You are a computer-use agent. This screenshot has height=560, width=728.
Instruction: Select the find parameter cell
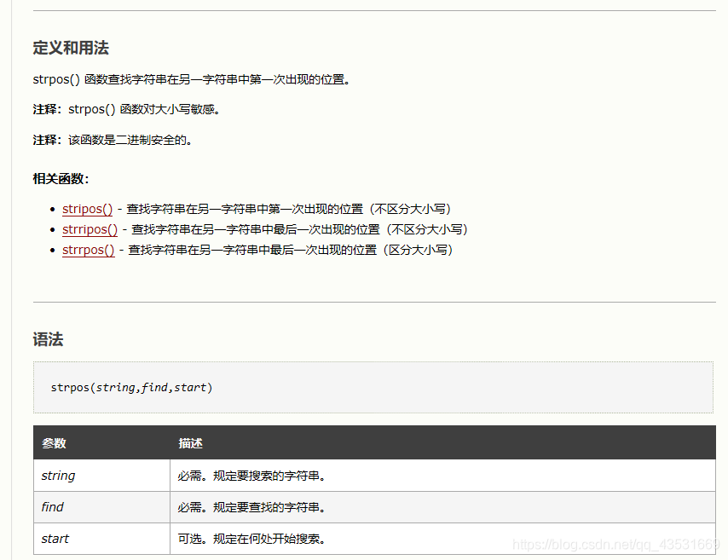coord(101,507)
